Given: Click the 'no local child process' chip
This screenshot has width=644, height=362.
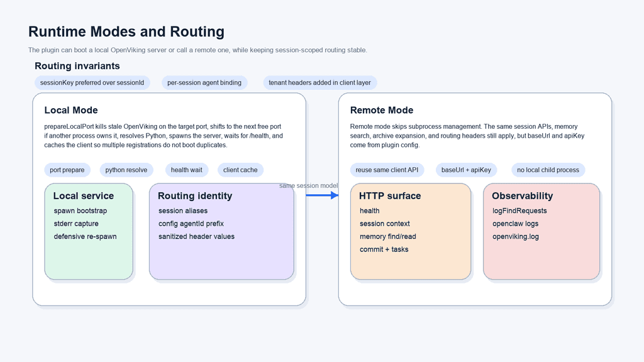Looking at the screenshot, I should [x=548, y=170].
